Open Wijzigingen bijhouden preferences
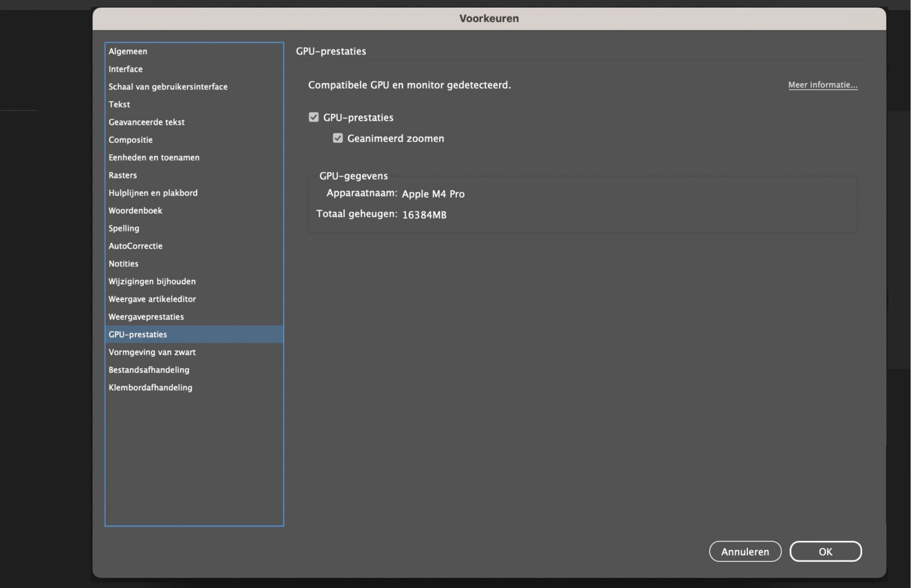 pos(152,281)
